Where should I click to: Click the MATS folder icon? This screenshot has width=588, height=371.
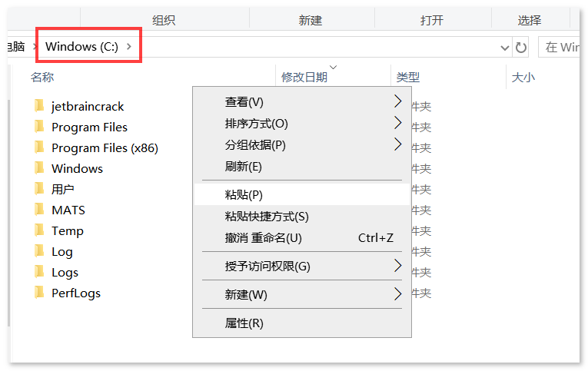(x=39, y=210)
